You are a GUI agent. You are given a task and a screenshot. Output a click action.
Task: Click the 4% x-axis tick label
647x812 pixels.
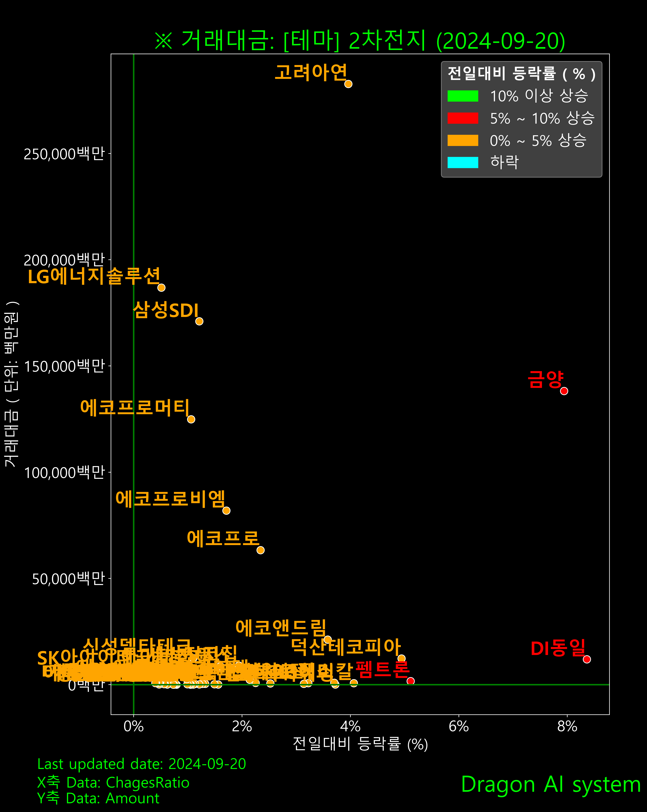(350, 726)
